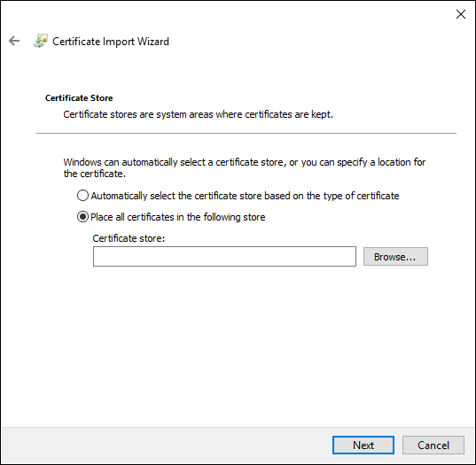Select the Automatically select certificate store radio button
The height and width of the screenshot is (465, 476).
(x=82, y=196)
